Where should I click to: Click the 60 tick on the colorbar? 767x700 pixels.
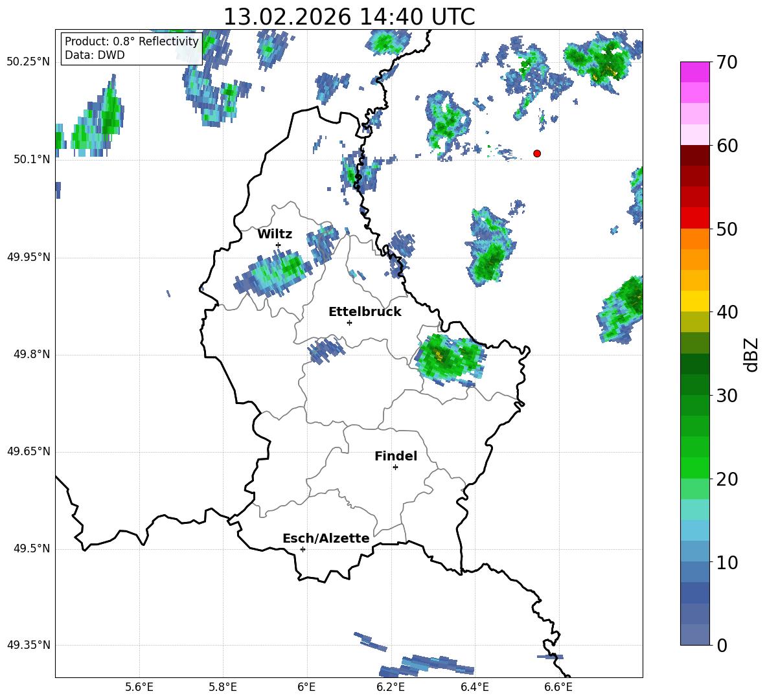pyautogui.click(x=727, y=146)
